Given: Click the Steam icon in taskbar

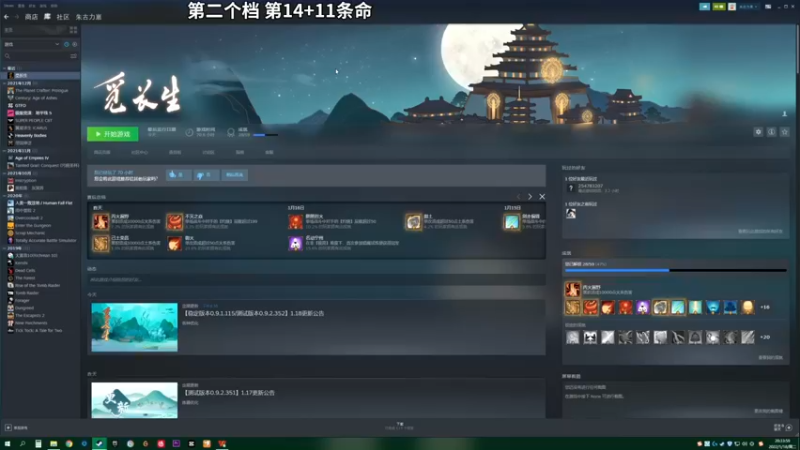Looking at the screenshot, I should coord(99,444).
